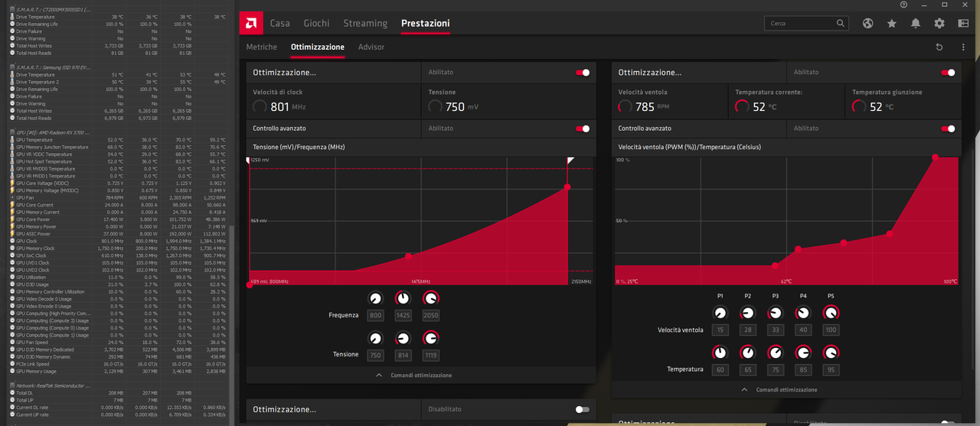Select the GPU Hot Spot Temperature row
The height and width of the screenshot is (426, 980).
click(118, 161)
